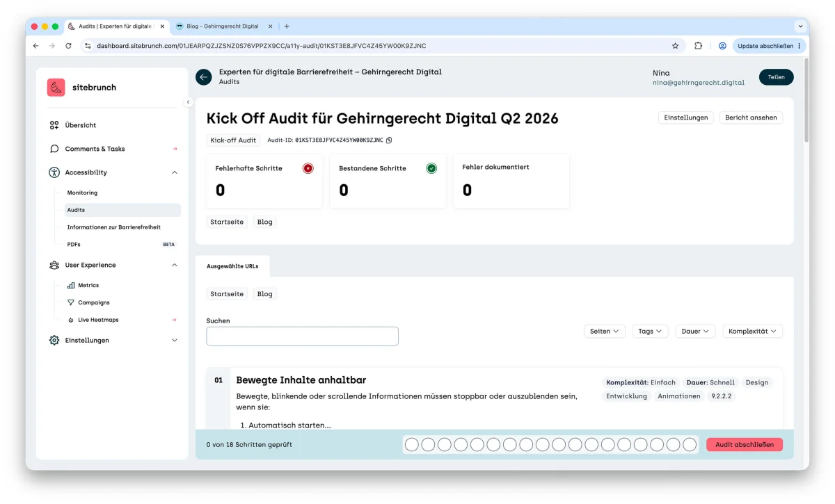This screenshot has height=504, width=835.
Task: Click the browser back arrow
Action: point(35,46)
